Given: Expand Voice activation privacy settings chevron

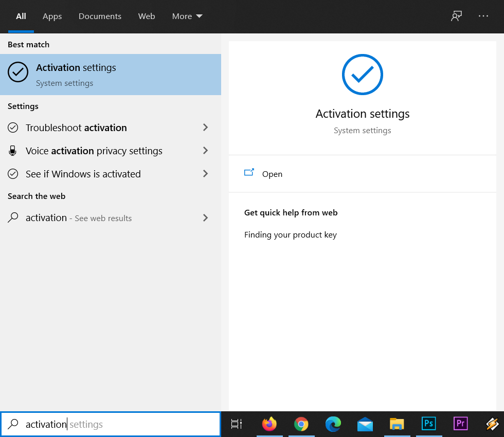Looking at the screenshot, I should [x=205, y=151].
